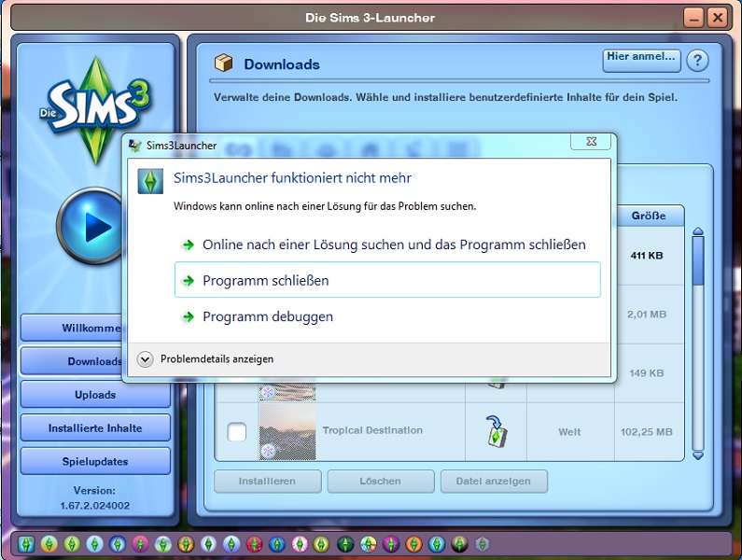This screenshot has width=742, height=560.
Task: Select the black-brown pack icon near bar end
Action: [x=459, y=544]
